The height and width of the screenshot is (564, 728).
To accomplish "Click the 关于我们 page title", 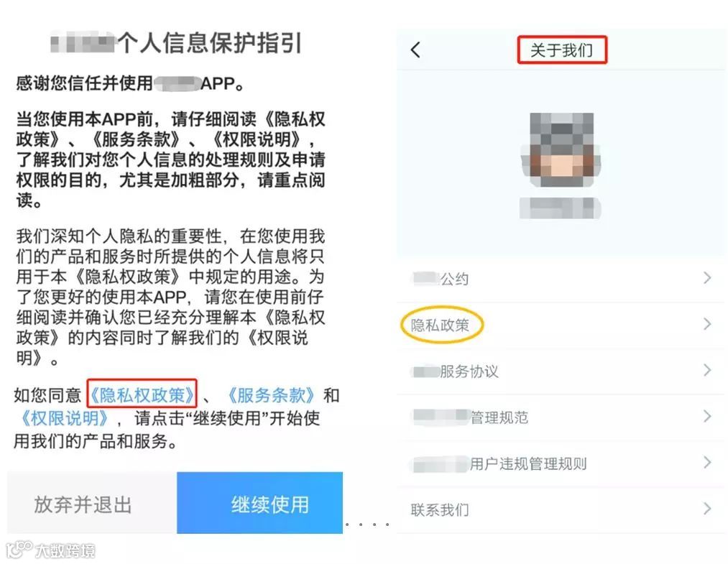I will point(561,50).
